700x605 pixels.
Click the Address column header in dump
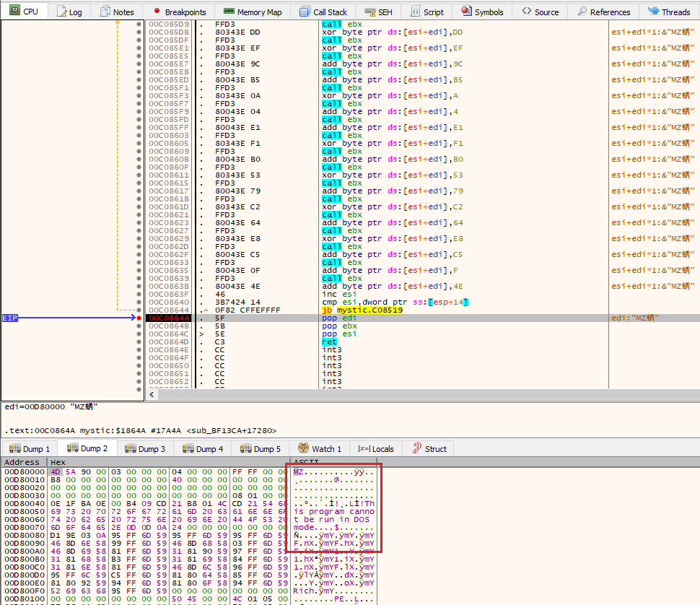pyautogui.click(x=22, y=462)
